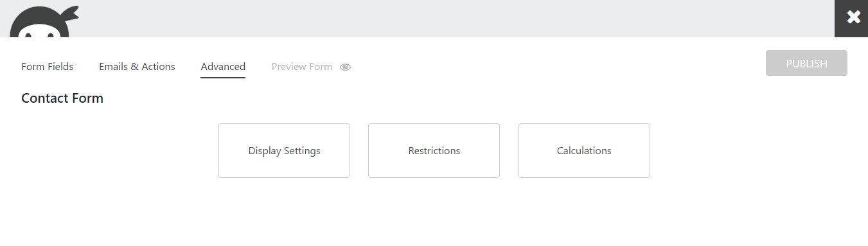Image resolution: width=868 pixels, height=246 pixels.
Task: Click the Contact Form title
Action: point(62,98)
